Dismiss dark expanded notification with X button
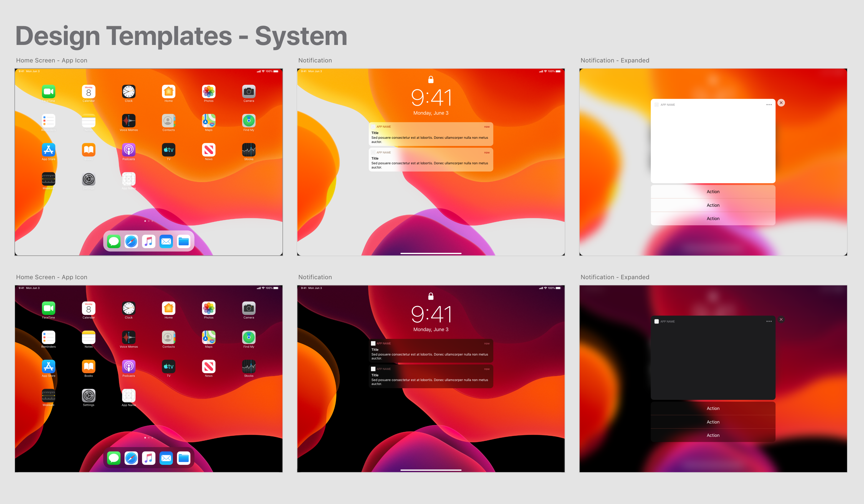This screenshot has width=864, height=504. click(x=781, y=319)
